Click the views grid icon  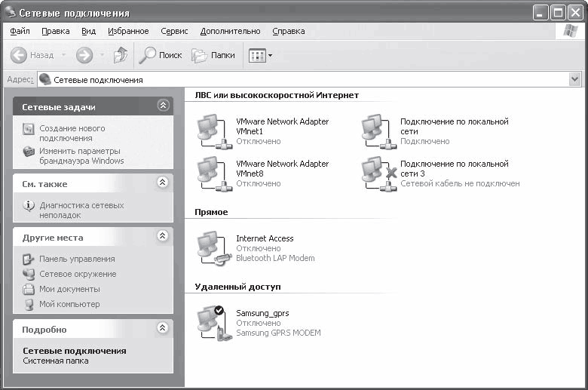(257, 56)
